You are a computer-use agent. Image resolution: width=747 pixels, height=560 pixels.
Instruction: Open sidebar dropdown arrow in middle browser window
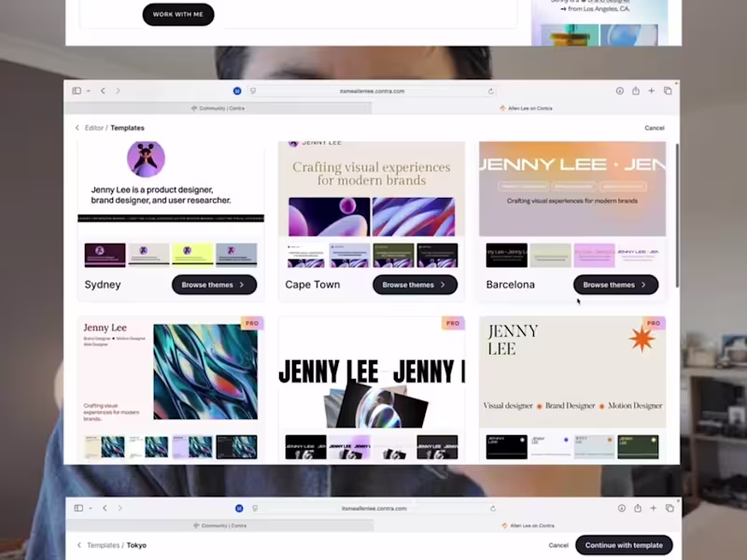pos(89,91)
